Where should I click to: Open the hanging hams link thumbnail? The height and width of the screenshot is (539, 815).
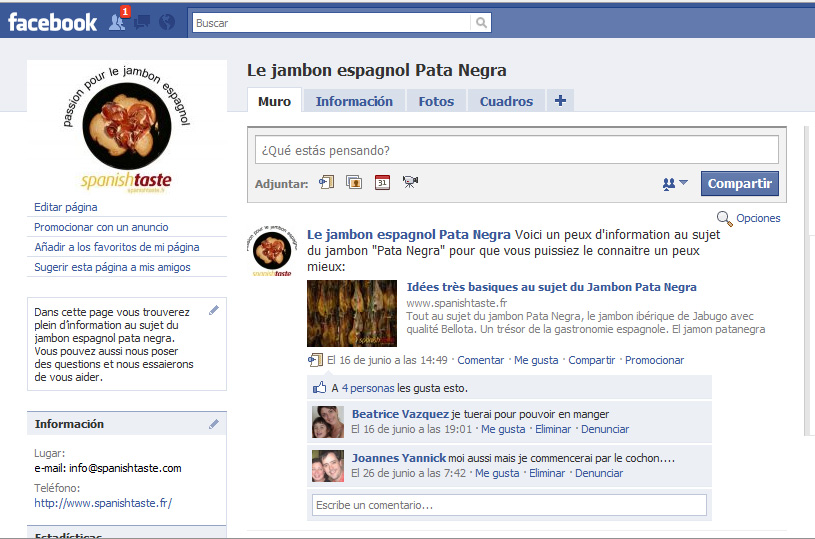coord(352,313)
